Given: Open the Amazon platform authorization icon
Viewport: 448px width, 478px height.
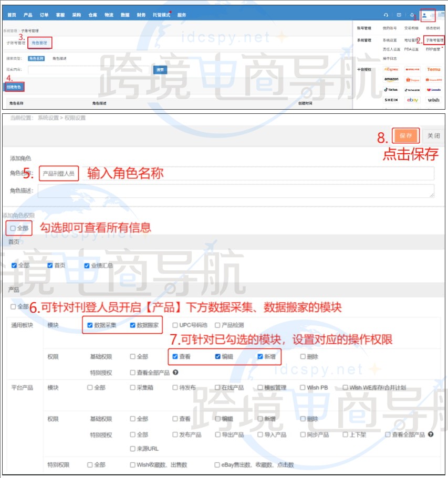Looking at the screenshot, I should click(x=391, y=79).
